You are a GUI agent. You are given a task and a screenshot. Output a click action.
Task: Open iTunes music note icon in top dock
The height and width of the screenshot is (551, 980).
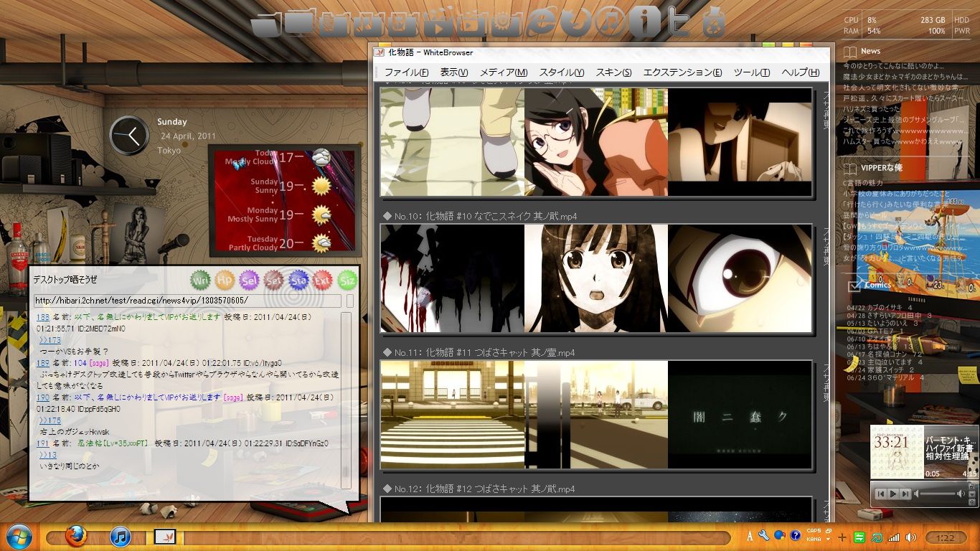pyautogui.click(x=610, y=23)
